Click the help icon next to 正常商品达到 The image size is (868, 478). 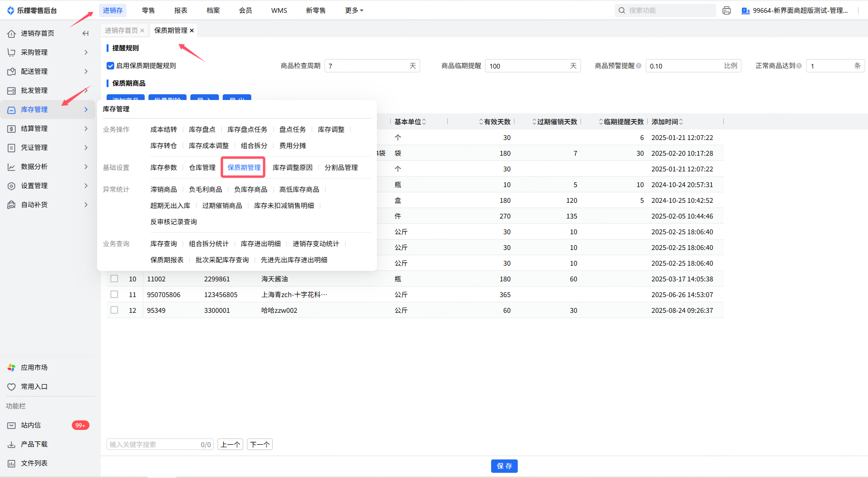[799, 66]
